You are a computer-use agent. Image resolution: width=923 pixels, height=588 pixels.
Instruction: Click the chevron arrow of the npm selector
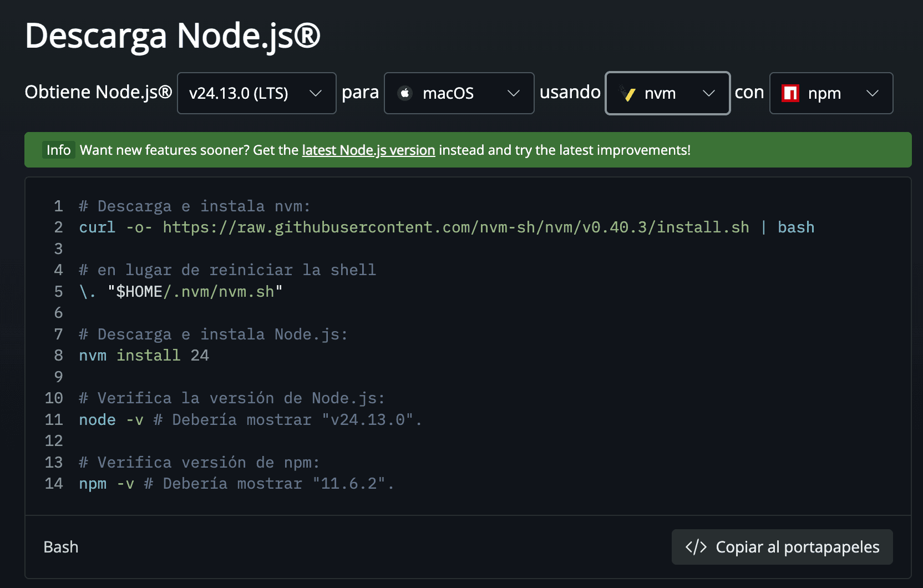coord(873,93)
